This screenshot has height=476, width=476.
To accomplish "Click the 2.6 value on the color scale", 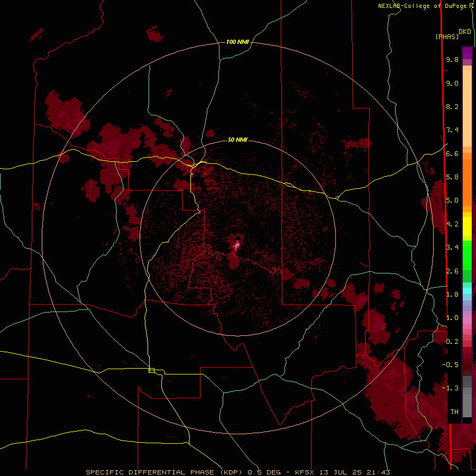I will 452,271.
